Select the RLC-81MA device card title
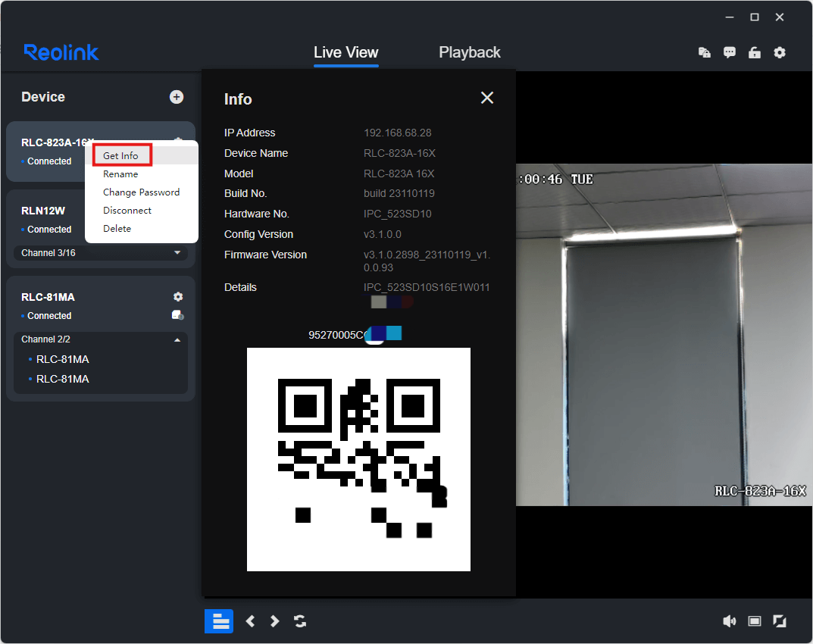This screenshot has height=644, width=813. tap(48, 297)
